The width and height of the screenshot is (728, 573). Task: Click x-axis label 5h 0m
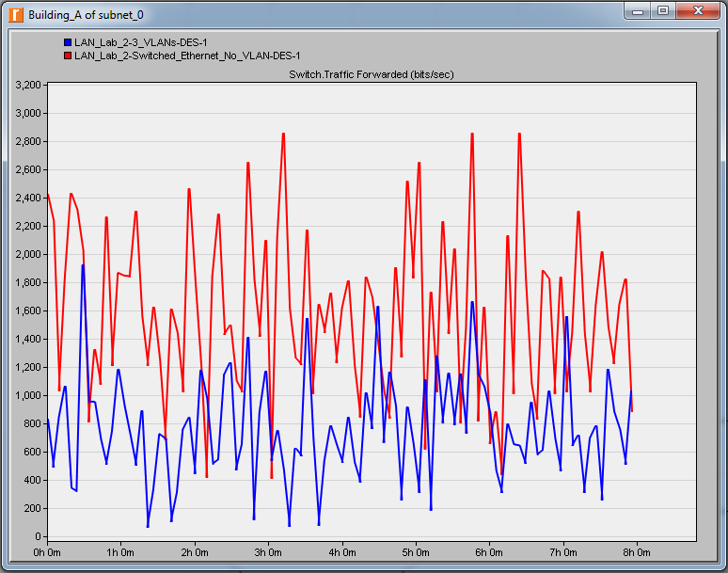pyautogui.click(x=416, y=552)
